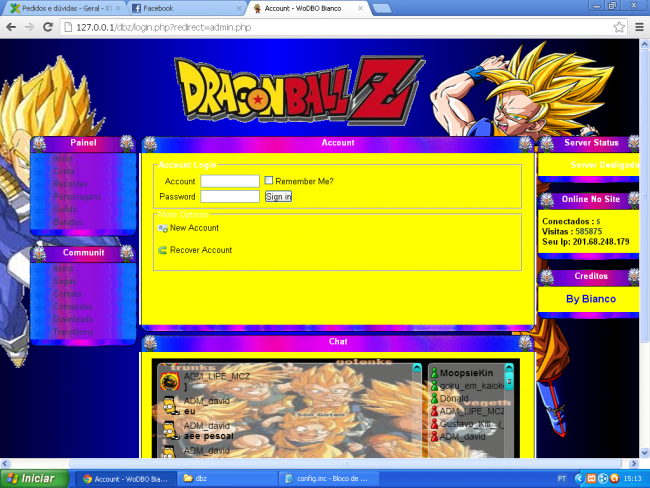This screenshot has height=488, width=650.
Task: Open the Chrome menu icon
Action: click(x=637, y=27)
